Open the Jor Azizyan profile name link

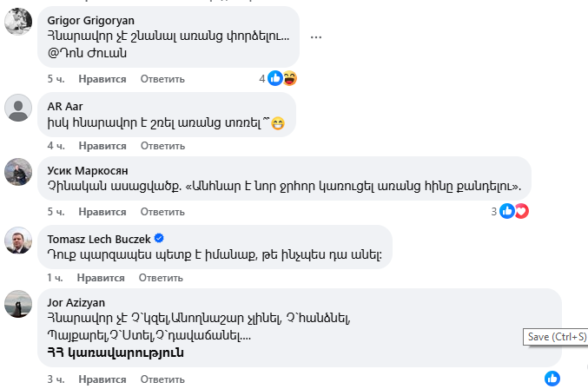tap(77, 302)
